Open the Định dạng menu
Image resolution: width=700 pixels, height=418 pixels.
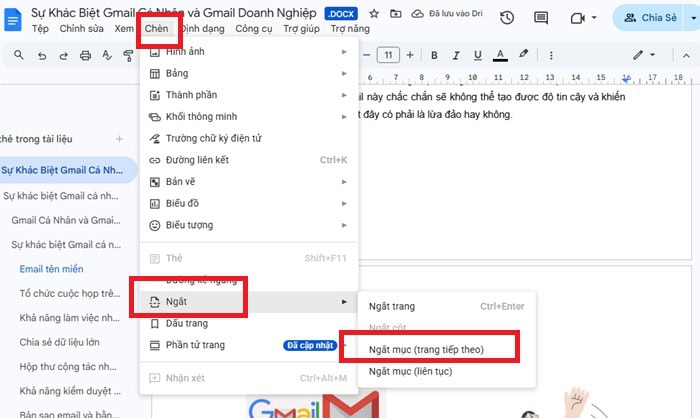199,29
